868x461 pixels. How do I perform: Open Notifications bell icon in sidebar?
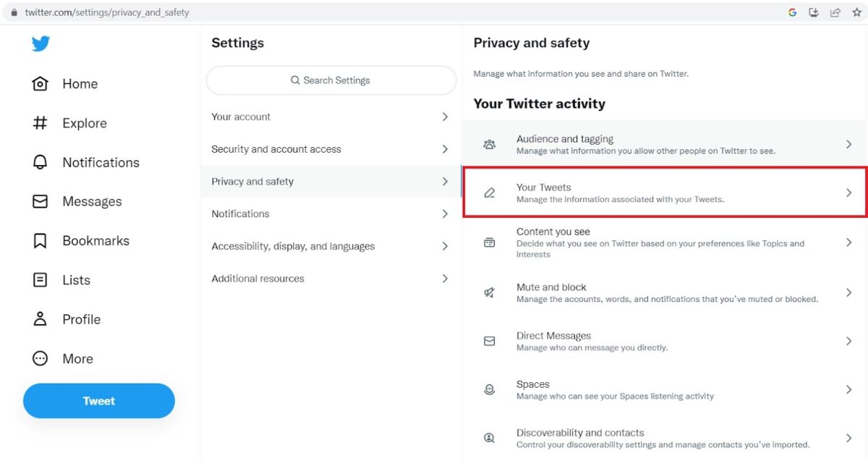(41, 162)
